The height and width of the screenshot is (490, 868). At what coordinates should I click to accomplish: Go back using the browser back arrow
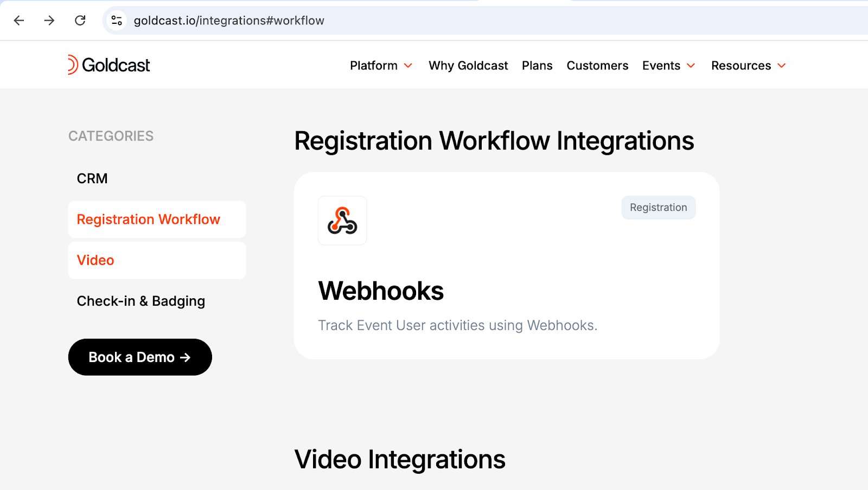click(x=19, y=21)
